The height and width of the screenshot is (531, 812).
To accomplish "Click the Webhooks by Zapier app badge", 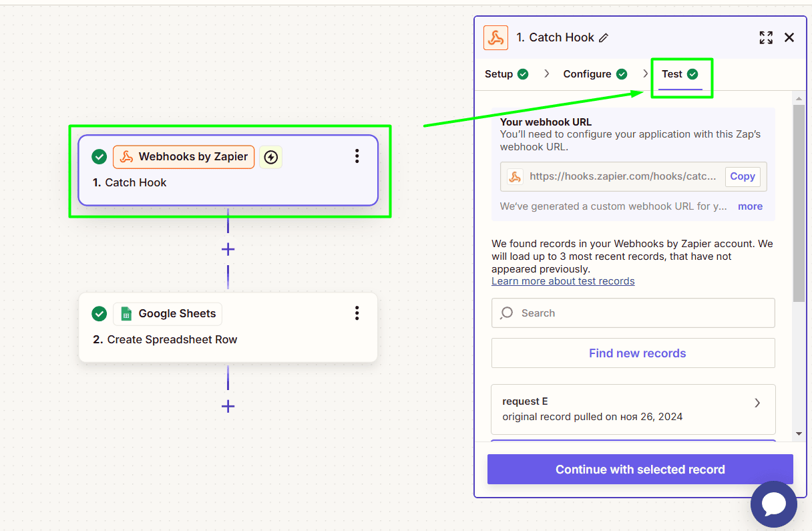I will tap(184, 157).
